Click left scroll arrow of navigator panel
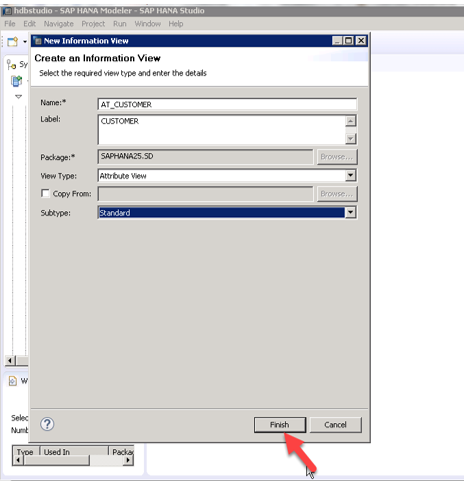Viewport: 464px width, 483px height. (10, 360)
